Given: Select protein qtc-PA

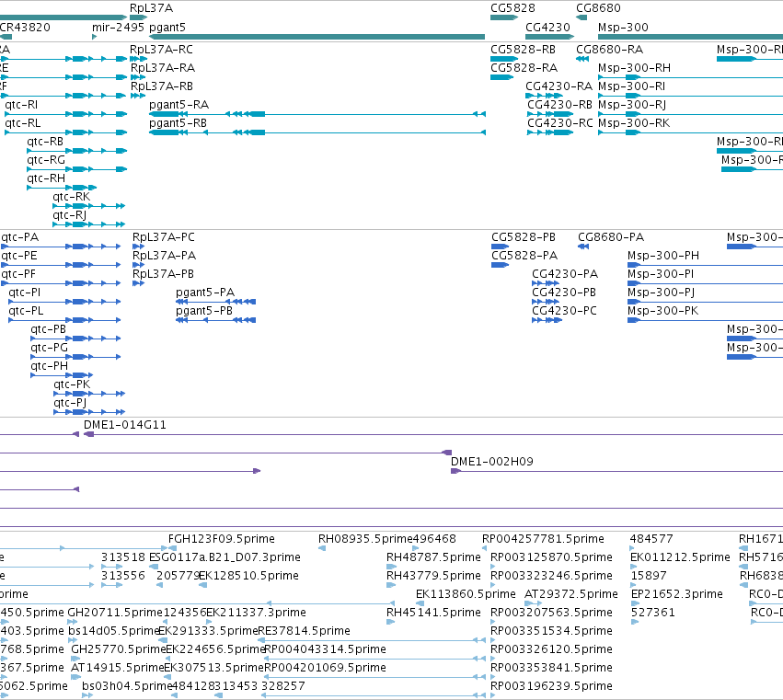Looking at the screenshot, I should point(61,247).
